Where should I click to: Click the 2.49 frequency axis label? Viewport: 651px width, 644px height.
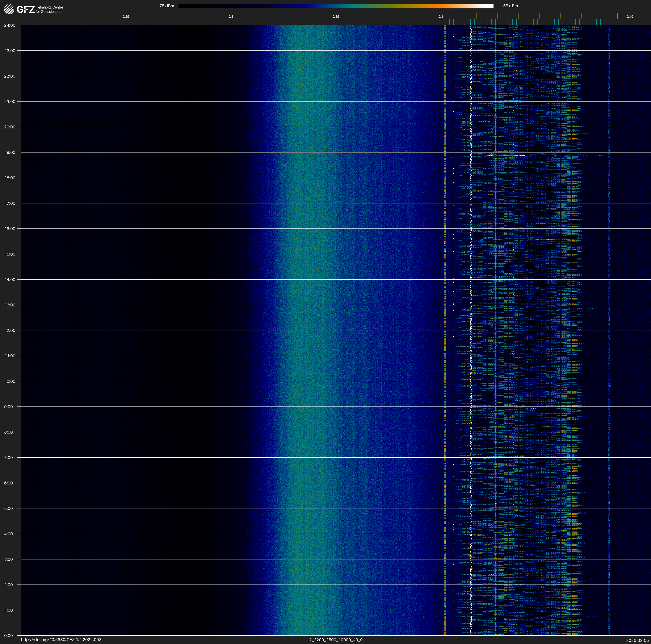(x=629, y=17)
